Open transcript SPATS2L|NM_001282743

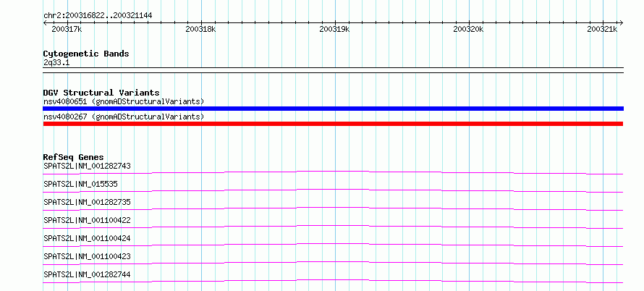pyautogui.click(x=87, y=166)
